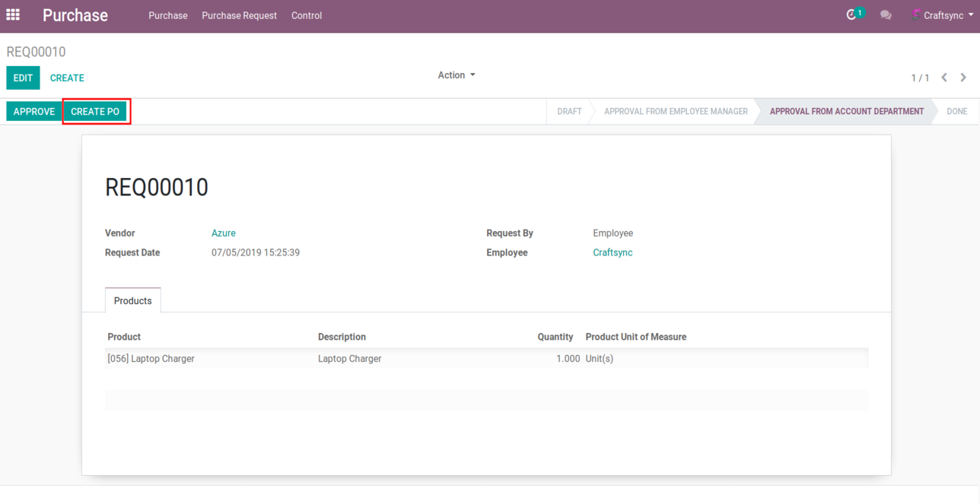Select the Done status stage
980x504 pixels.
pyautogui.click(x=956, y=112)
